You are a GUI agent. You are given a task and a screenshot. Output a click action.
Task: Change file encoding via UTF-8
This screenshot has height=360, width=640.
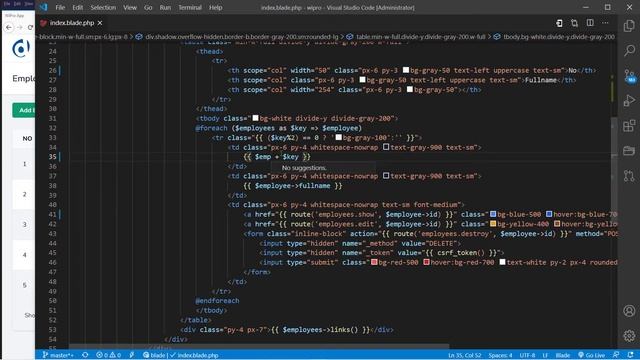tap(527, 355)
